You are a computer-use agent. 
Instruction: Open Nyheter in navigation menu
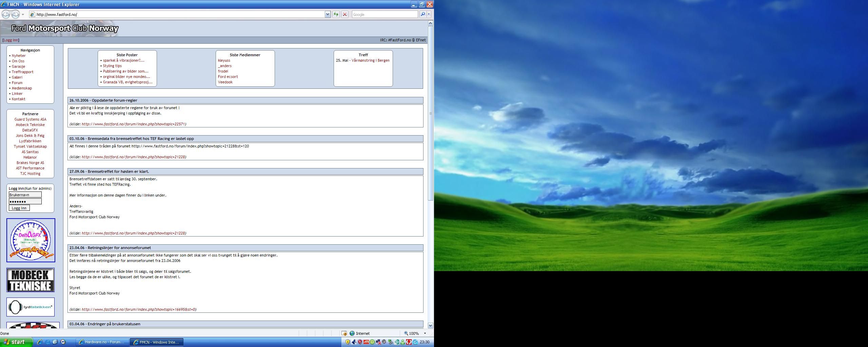click(x=19, y=56)
